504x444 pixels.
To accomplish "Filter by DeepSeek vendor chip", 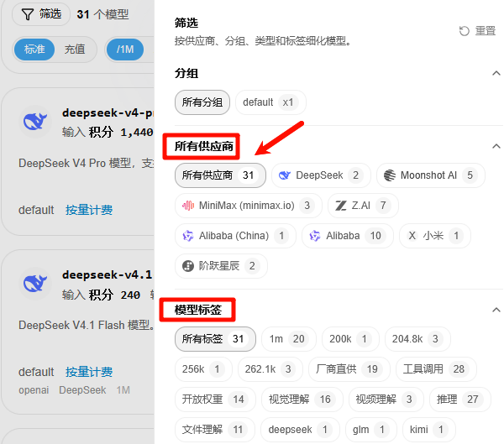I will click(321, 175).
